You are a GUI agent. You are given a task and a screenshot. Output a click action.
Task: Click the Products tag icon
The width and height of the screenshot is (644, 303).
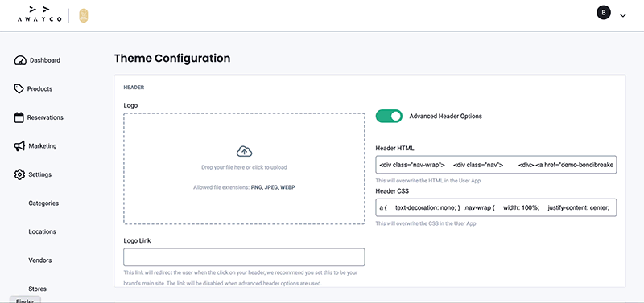[x=19, y=89]
